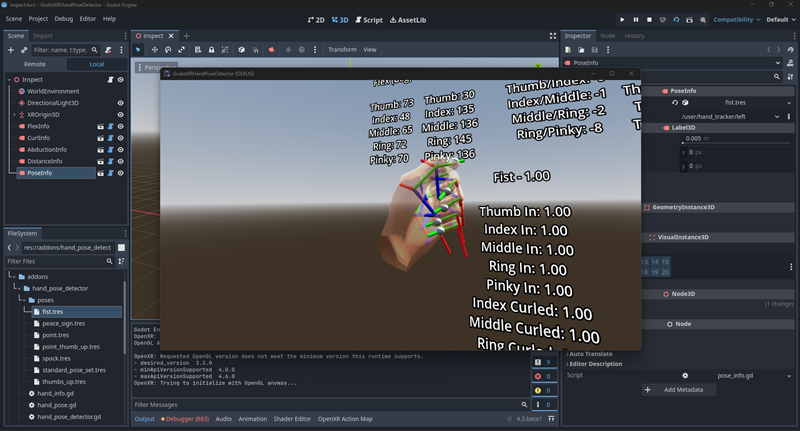800x431 pixels.
Task: Switch scene tree to Remote view
Action: [x=35, y=64]
